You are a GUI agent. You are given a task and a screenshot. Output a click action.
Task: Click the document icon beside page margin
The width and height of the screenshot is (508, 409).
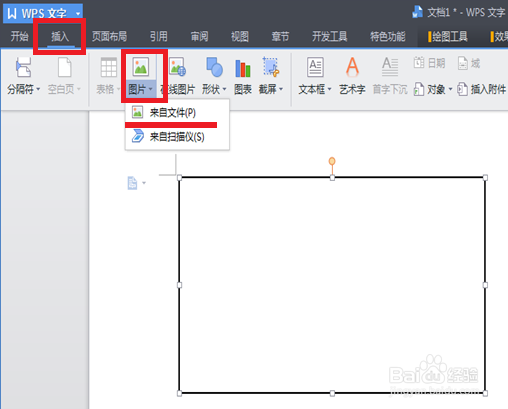(132, 183)
